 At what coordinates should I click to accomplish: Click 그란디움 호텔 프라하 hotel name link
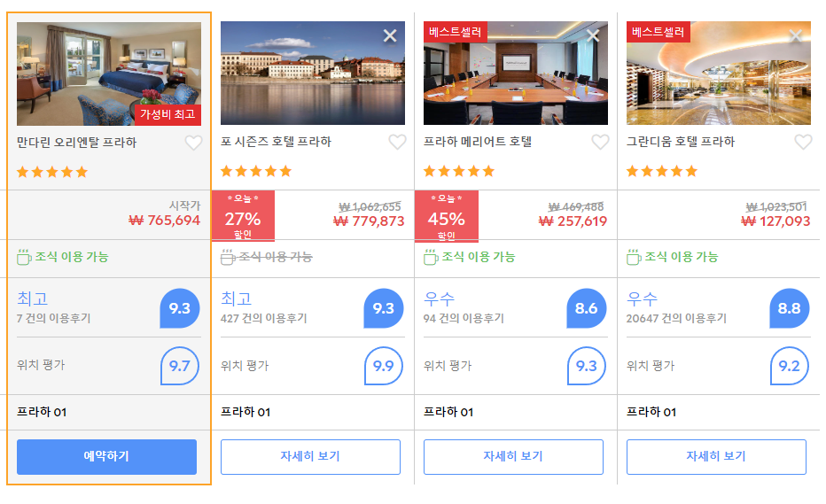(680, 143)
